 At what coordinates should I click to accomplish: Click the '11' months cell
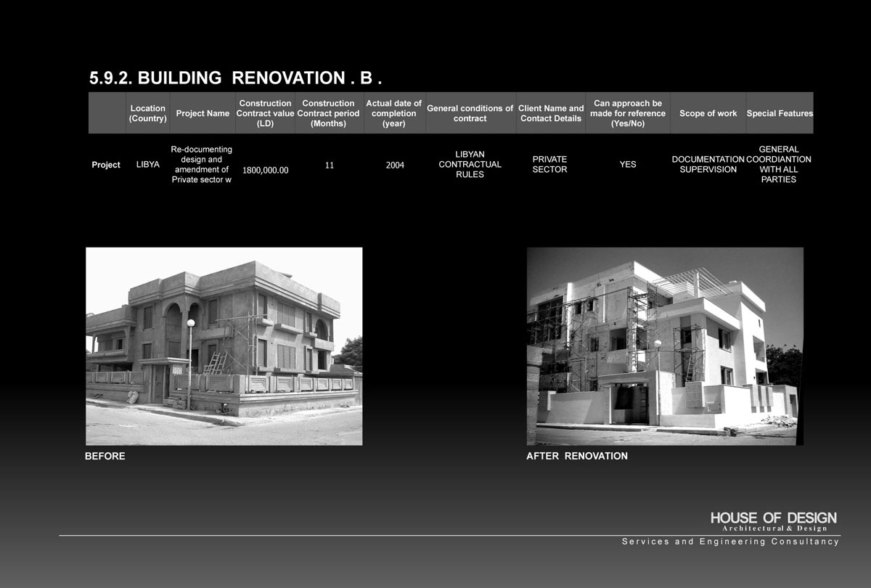pos(329,165)
